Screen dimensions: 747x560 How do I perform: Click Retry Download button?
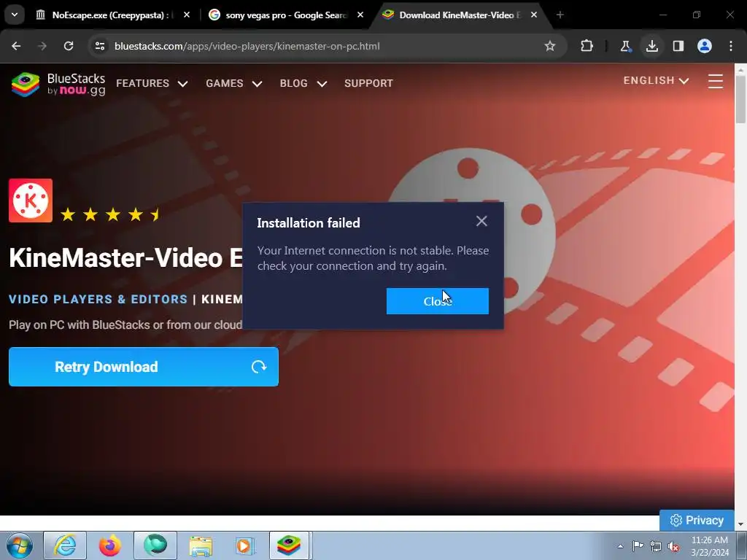(x=144, y=367)
